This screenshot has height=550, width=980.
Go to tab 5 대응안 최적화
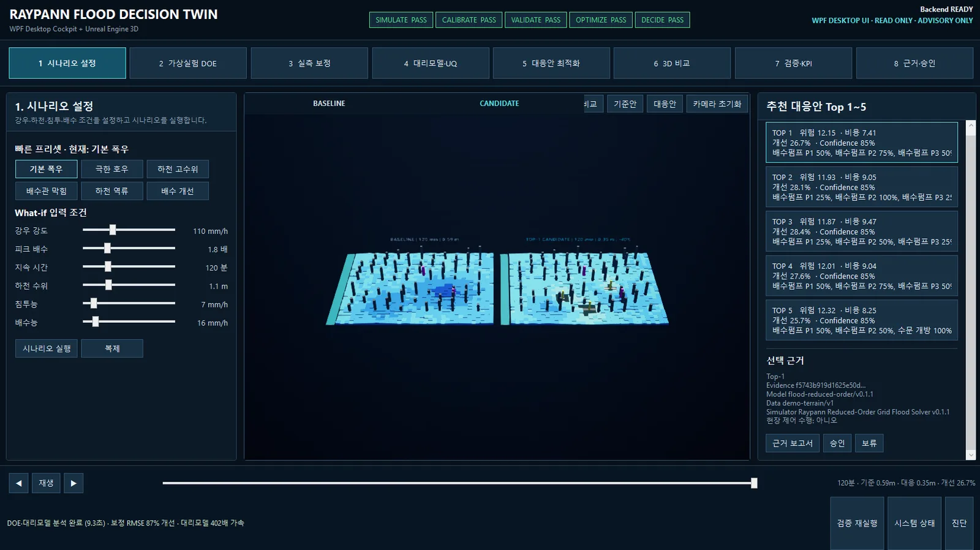(551, 63)
